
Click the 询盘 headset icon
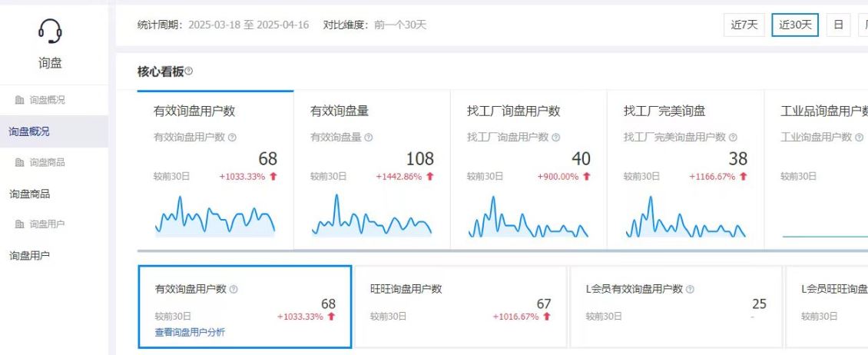[50, 32]
